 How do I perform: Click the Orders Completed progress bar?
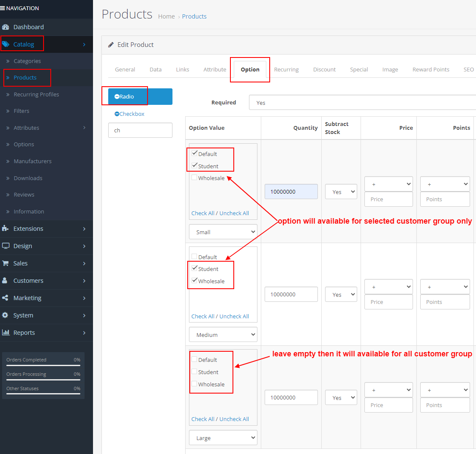pyautogui.click(x=43, y=364)
